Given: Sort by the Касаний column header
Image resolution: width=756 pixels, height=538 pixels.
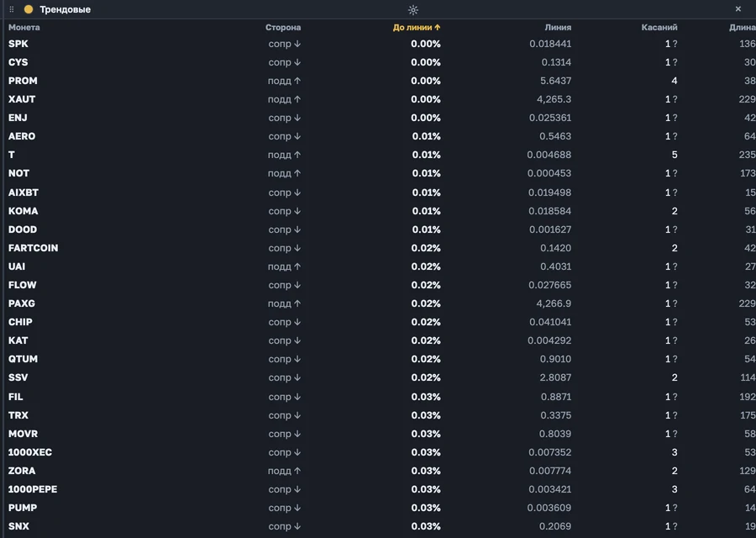Looking at the screenshot, I should click(x=659, y=28).
